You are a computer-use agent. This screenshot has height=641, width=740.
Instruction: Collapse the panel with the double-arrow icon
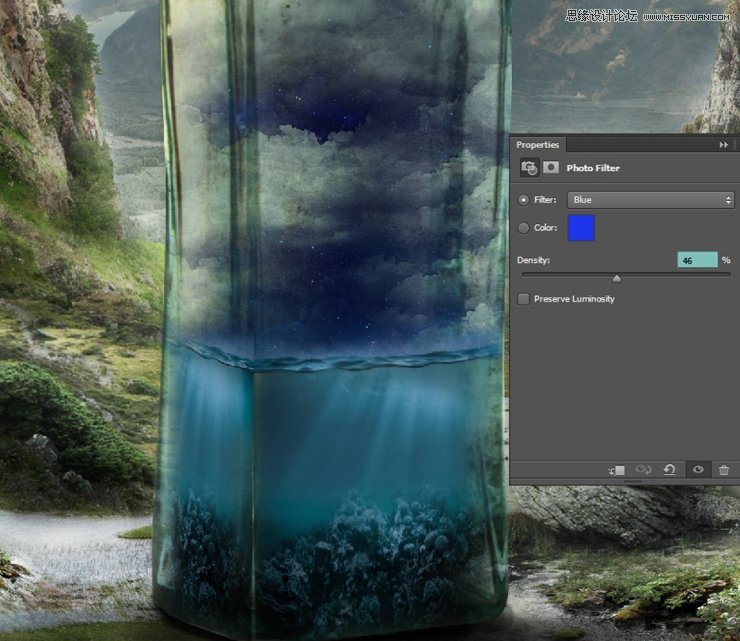[x=723, y=145]
